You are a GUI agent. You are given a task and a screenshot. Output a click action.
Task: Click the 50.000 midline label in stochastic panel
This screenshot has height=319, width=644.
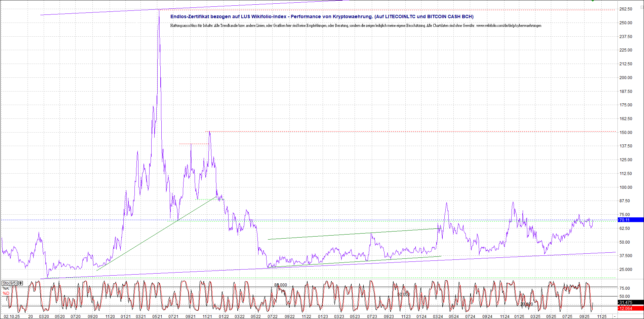[x=403, y=294]
